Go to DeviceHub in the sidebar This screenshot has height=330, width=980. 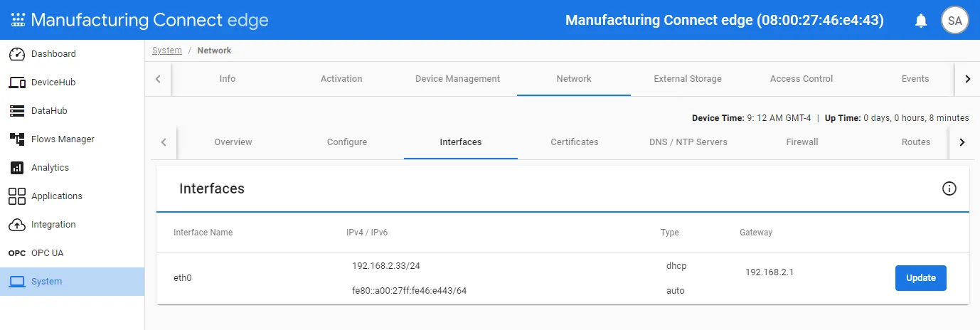tap(53, 82)
